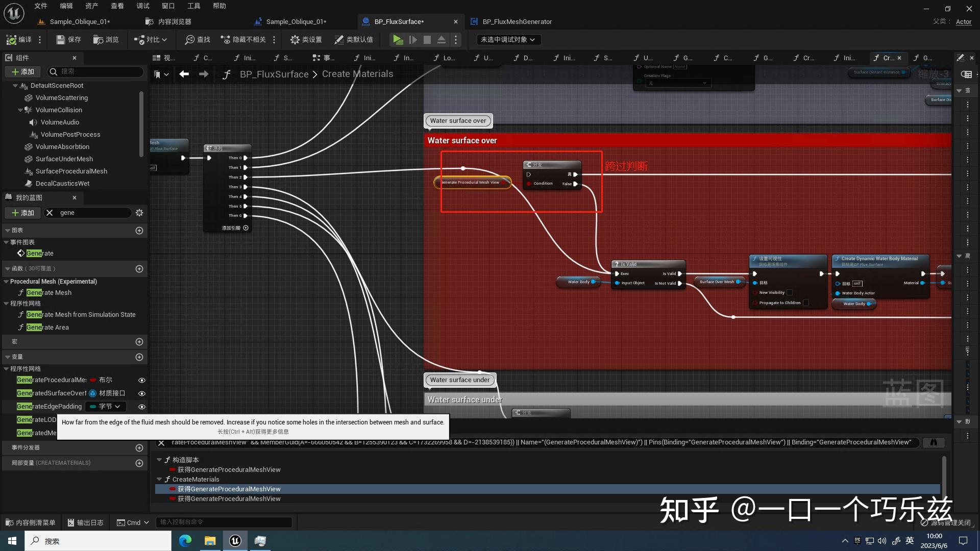Add a local variable with plus icon
This screenshot has width=980, height=551.
[139, 463]
